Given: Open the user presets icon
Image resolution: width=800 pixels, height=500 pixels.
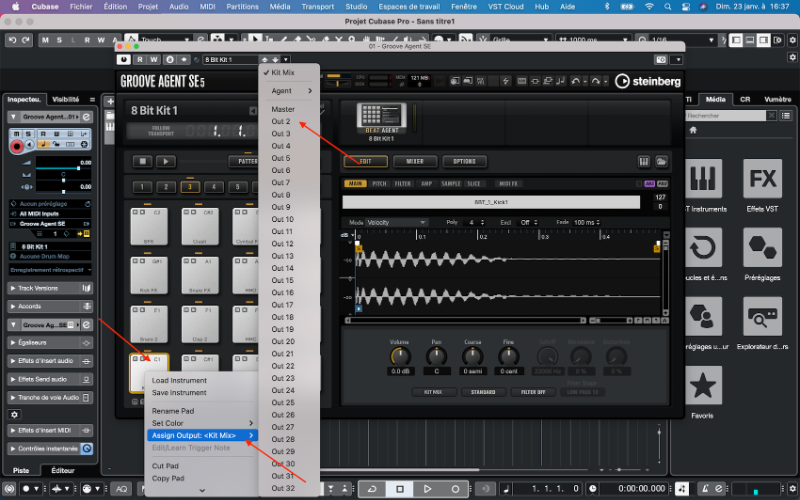Looking at the screenshot, I should click(x=703, y=316).
